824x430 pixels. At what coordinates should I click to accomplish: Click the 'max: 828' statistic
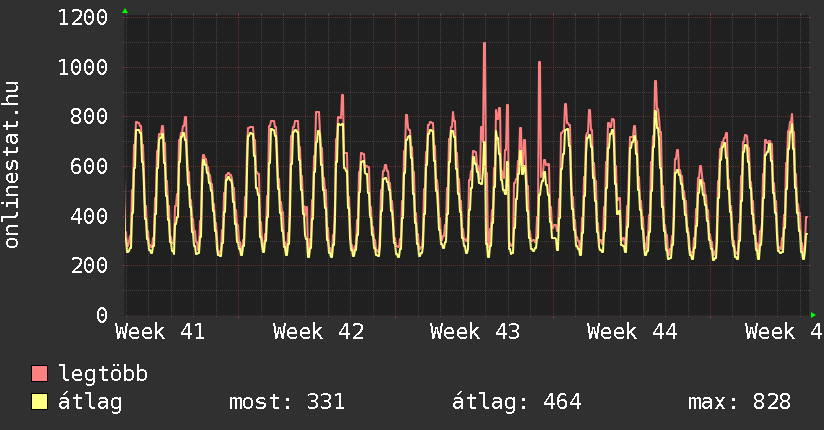(x=739, y=402)
